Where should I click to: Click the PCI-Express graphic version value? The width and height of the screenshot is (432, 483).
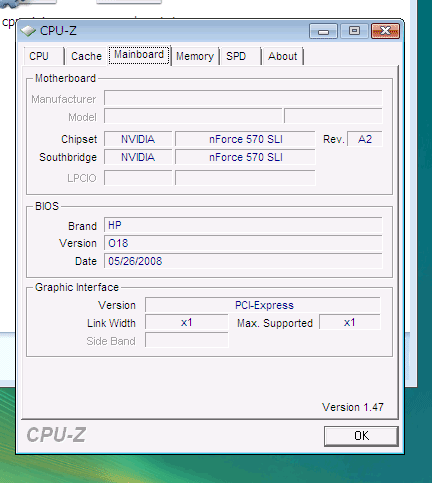pos(263,305)
